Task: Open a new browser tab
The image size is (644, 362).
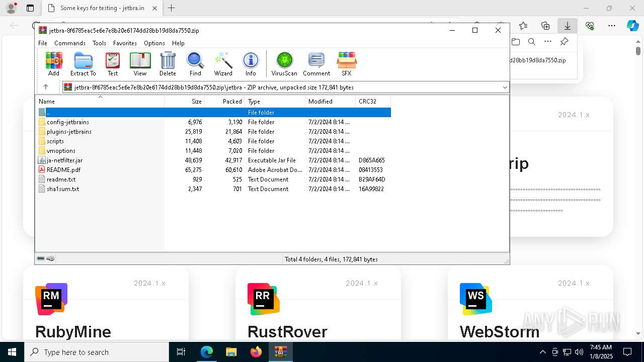Action: click(x=171, y=8)
